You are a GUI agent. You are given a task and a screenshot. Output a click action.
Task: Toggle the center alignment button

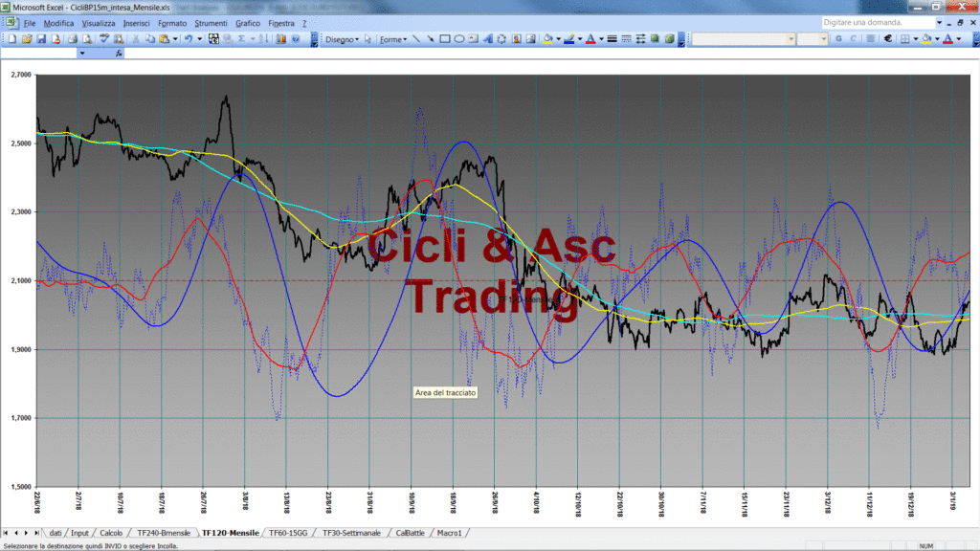pyautogui.click(x=870, y=38)
